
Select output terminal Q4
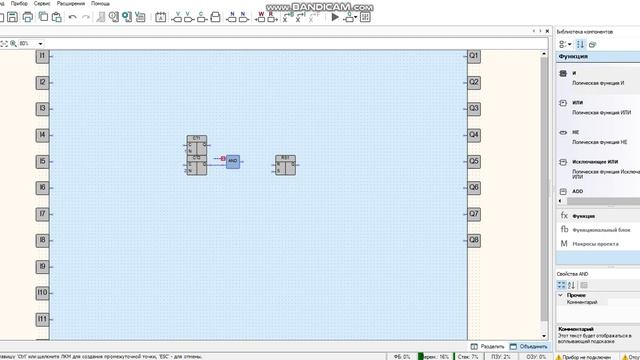pos(473,135)
